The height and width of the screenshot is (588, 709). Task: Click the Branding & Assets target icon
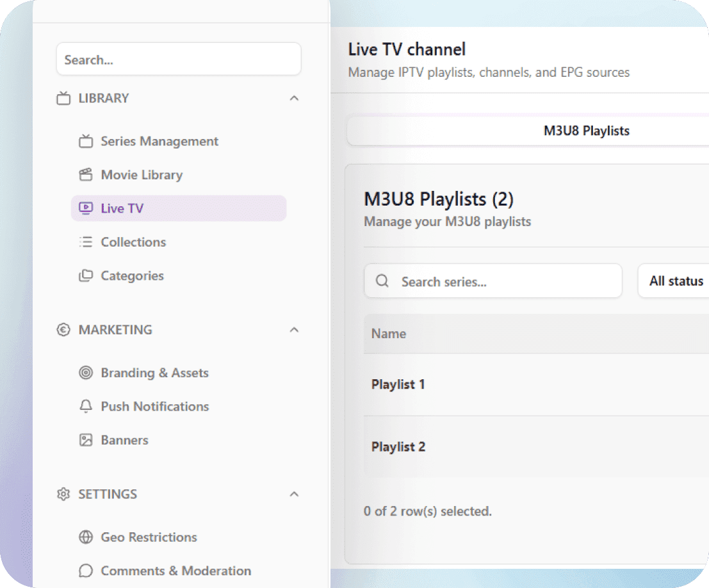(x=86, y=372)
